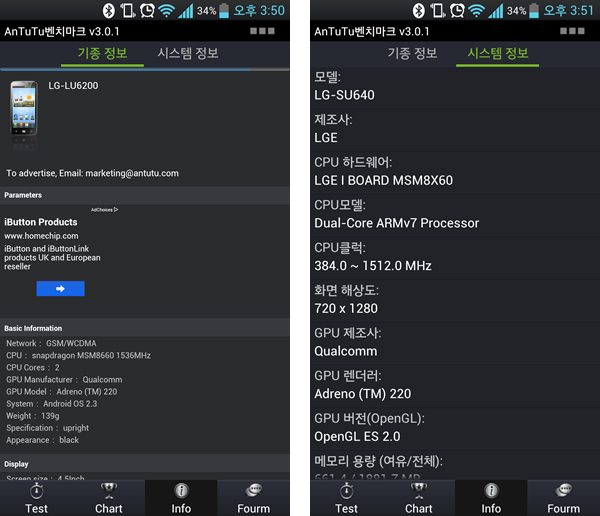Select GPU Model Adreno (TM) 220 row
This screenshot has height=516, width=600.
62,392
